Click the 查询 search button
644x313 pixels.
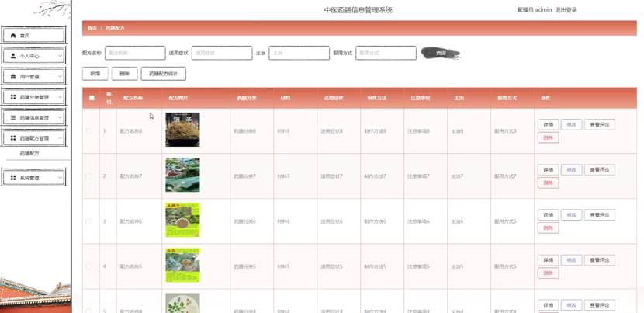(441, 53)
